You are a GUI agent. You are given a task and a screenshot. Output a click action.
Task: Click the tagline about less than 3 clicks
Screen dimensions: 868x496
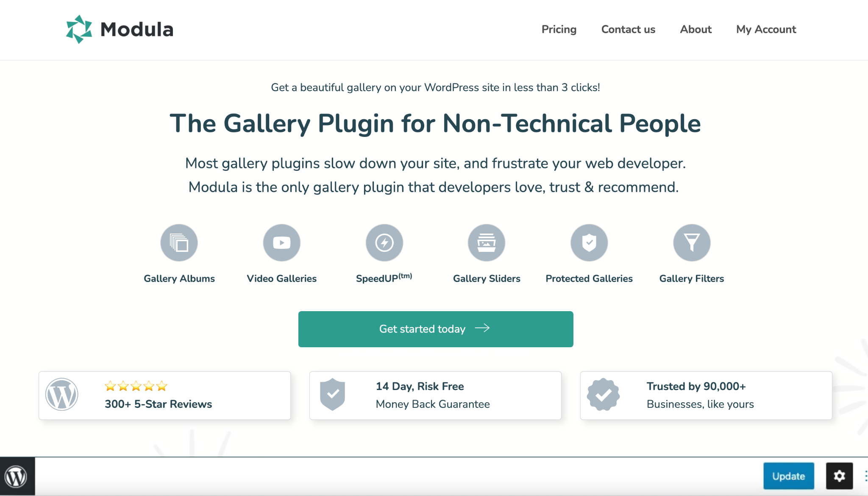[435, 87]
